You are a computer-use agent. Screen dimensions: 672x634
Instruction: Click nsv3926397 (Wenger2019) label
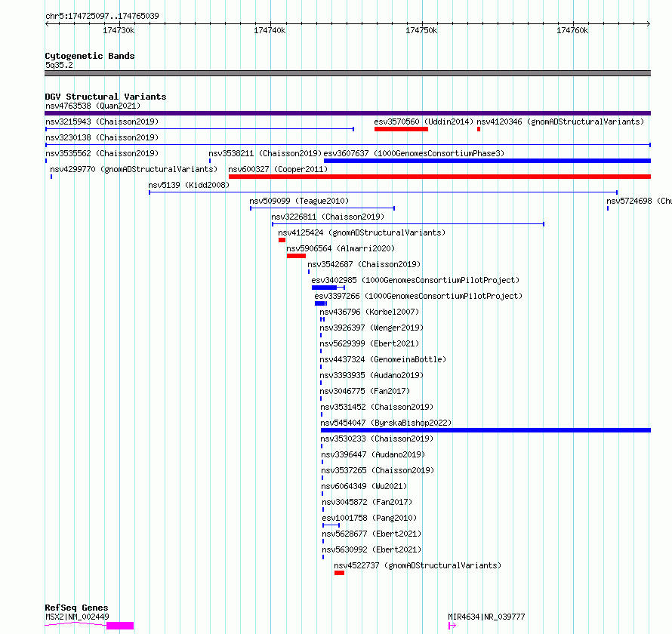(x=371, y=328)
